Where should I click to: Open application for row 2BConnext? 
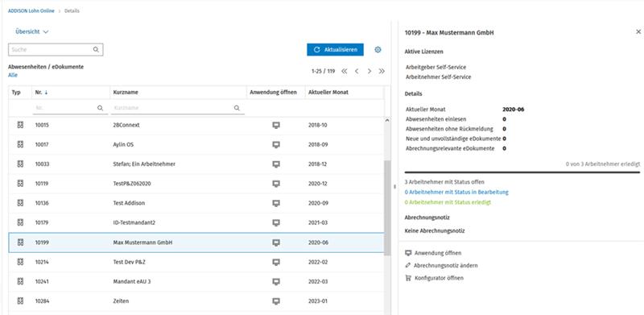coord(276,125)
